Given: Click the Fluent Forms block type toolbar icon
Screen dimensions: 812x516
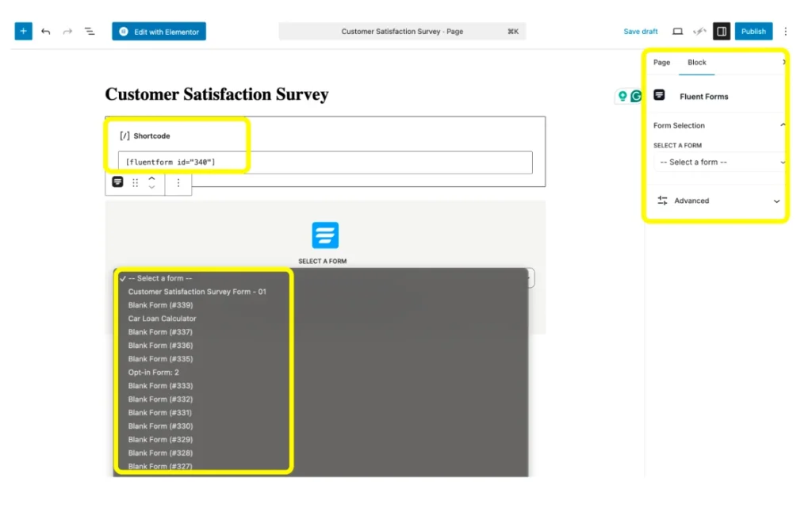Looking at the screenshot, I should 117,182.
